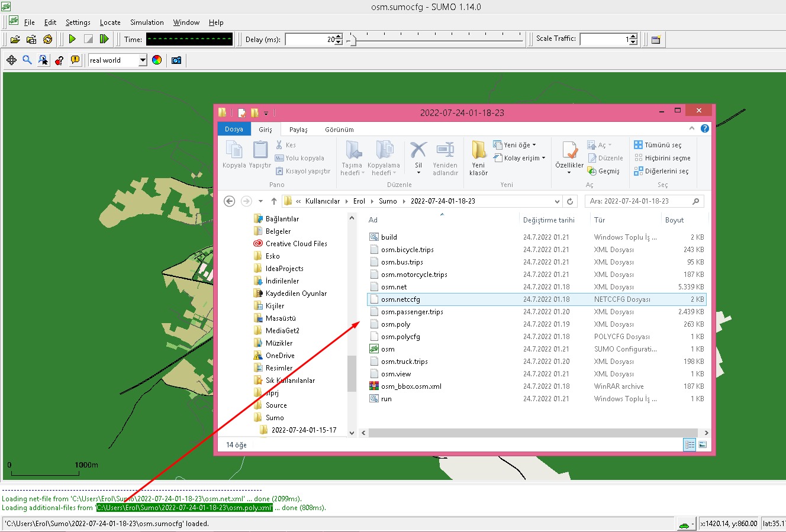Select the zoom magnifier tool

pyautogui.click(x=27, y=60)
